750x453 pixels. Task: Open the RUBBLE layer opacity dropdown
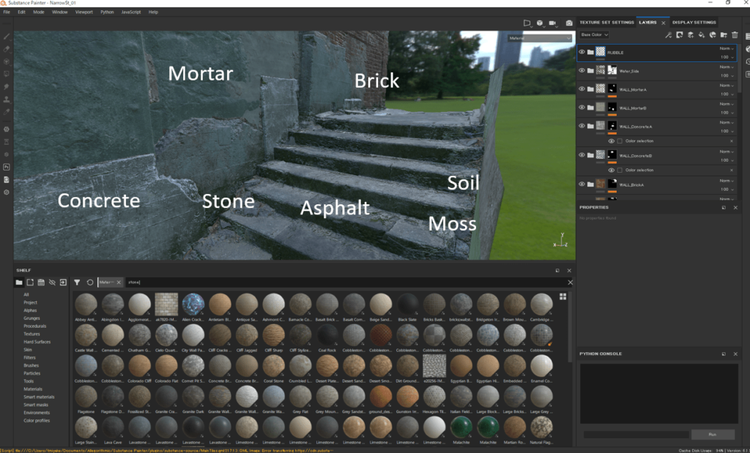(x=727, y=57)
